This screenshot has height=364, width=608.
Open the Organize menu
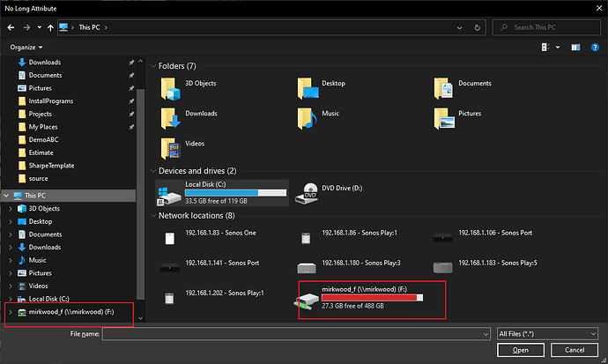tap(27, 46)
